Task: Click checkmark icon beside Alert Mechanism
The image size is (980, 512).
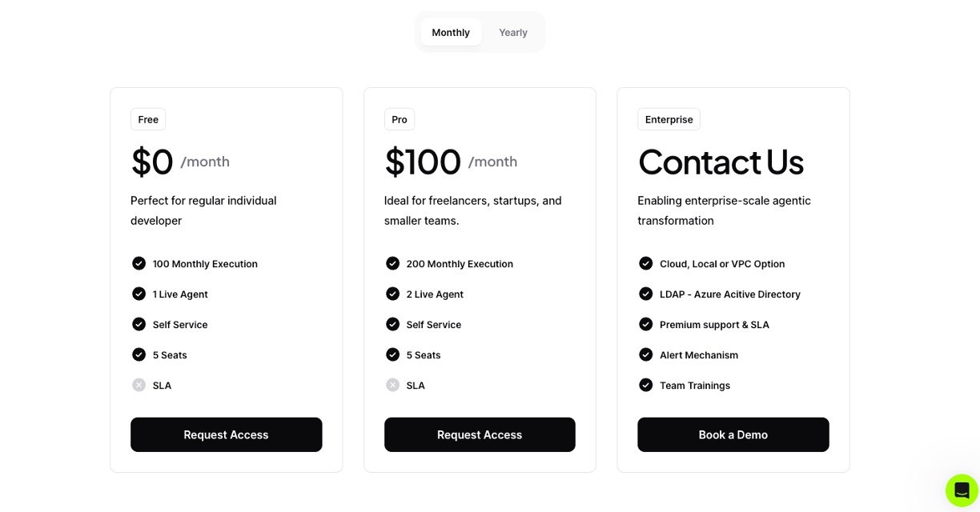Action: [x=646, y=354]
